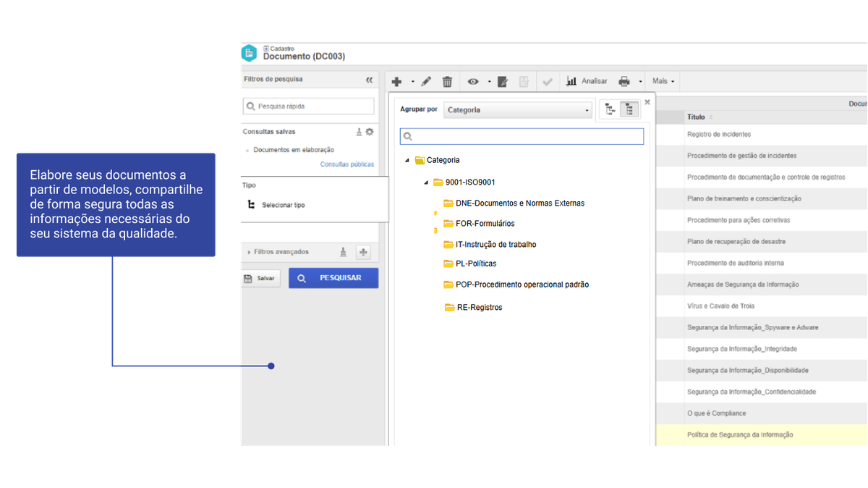Click the eye view icon
The image size is (868, 488).
473,82
